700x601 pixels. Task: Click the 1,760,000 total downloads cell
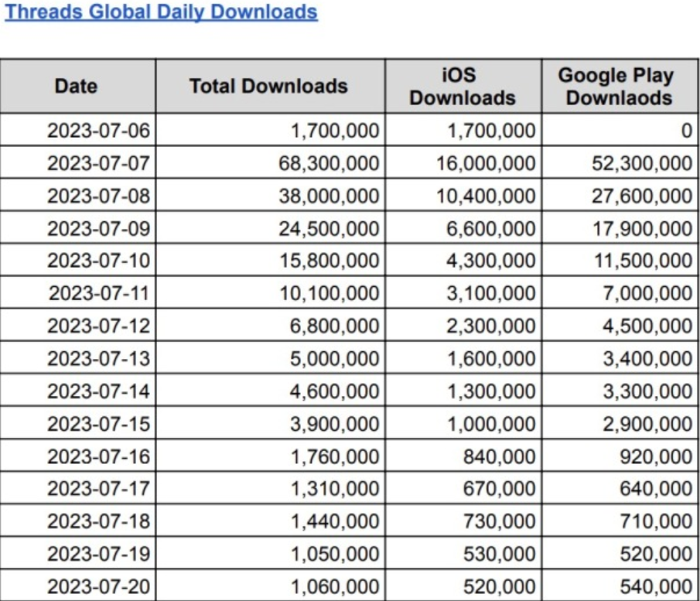click(271, 456)
